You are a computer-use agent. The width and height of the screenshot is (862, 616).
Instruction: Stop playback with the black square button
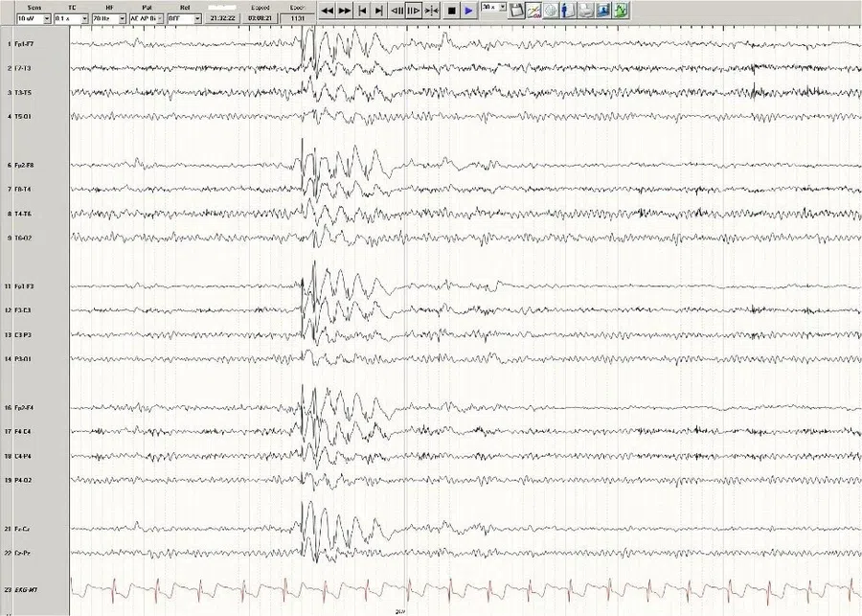coord(451,11)
